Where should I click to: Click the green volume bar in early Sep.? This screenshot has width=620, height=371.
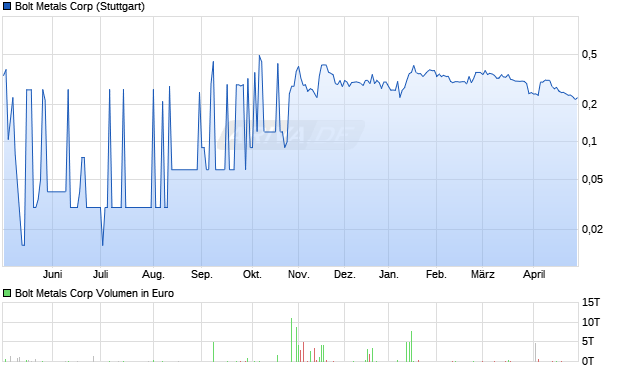pyautogui.click(x=214, y=352)
